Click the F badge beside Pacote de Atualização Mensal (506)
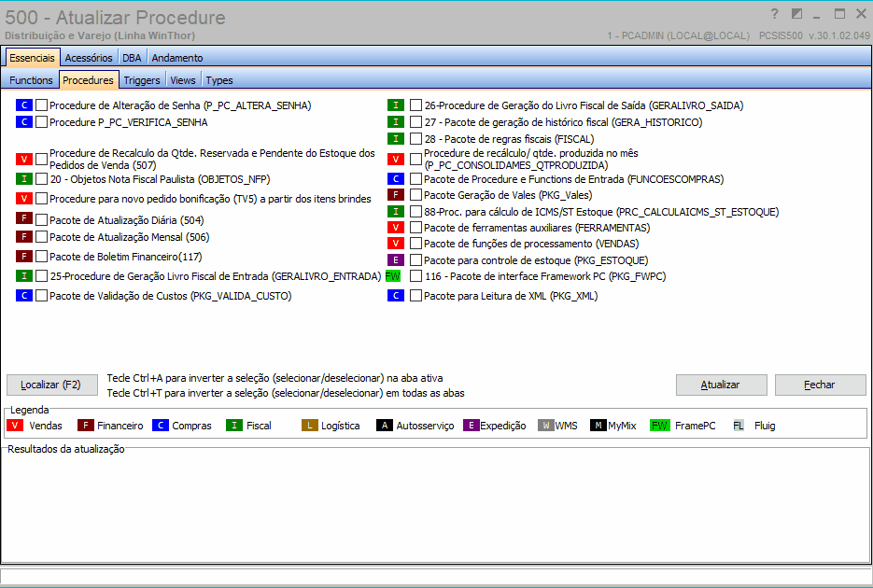This screenshot has width=873, height=588. coord(24,237)
